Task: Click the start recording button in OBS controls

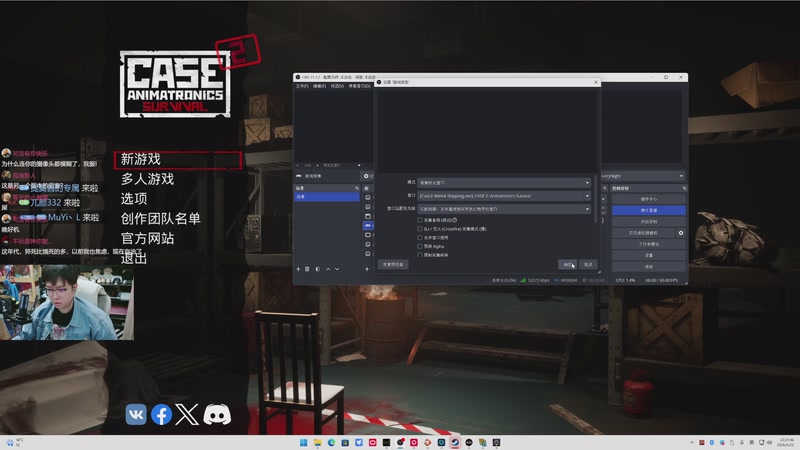Action: click(x=648, y=221)
